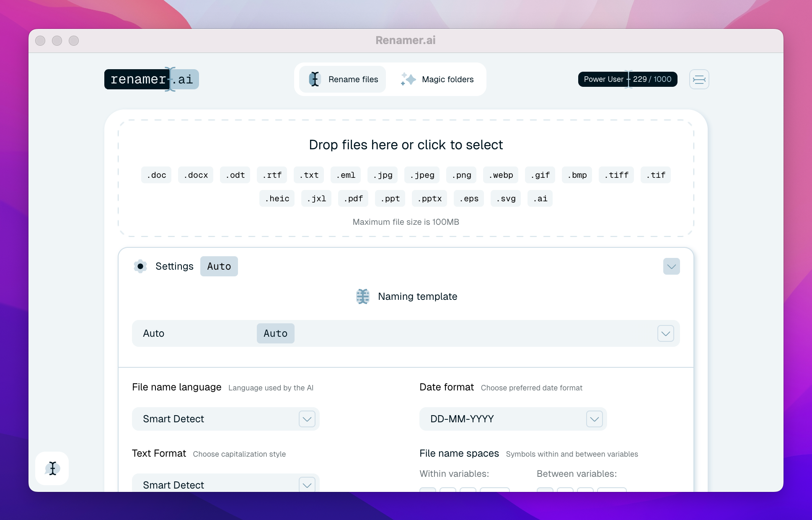Collapse the Settings panel with its chevron
Viewport: 812px width, 520px height.
(x=671, y=266)
